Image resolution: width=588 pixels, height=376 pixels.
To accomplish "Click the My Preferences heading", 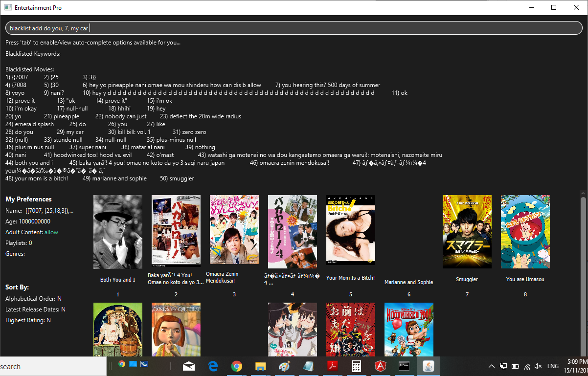I will pyautogui.click(x=28, y=199).
